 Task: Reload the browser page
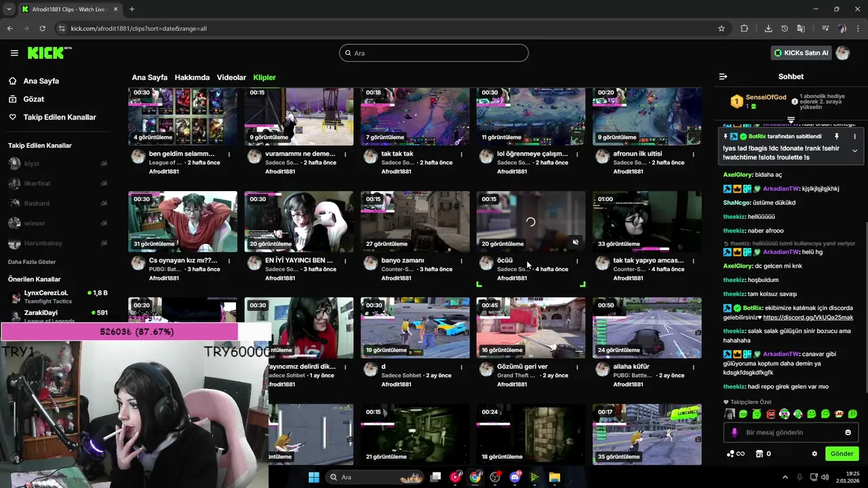[42, 28]
